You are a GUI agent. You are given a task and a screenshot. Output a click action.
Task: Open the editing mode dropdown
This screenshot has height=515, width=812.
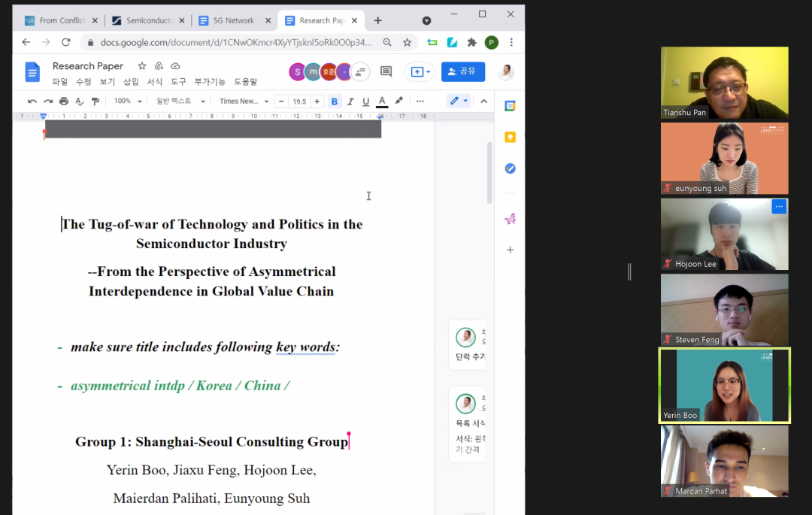(x=459, y=101)
